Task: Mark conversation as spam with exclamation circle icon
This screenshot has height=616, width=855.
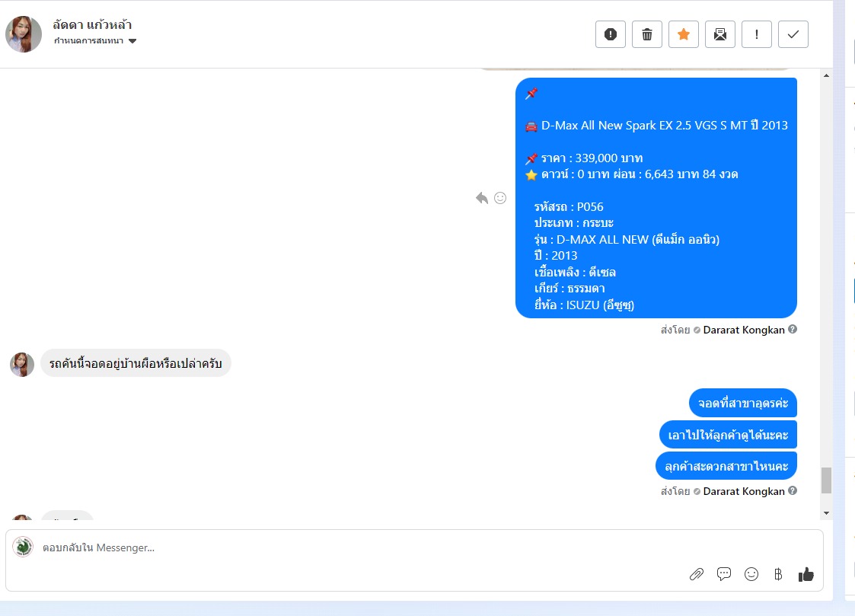Action: point(610,34)
